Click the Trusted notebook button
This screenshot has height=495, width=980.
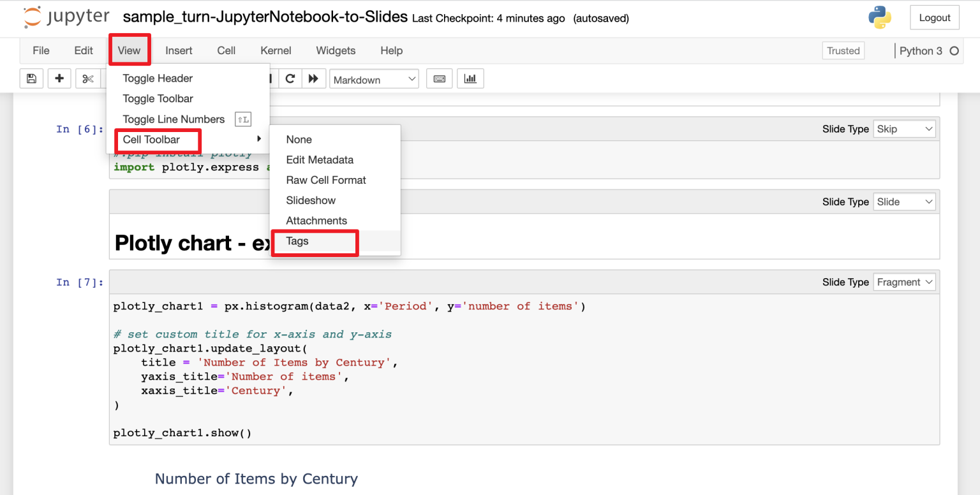[843, 50]
